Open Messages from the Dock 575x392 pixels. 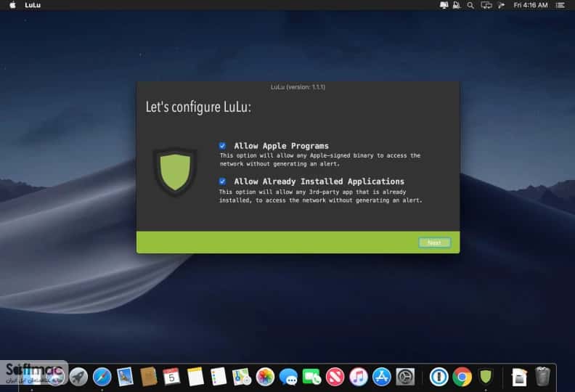tap(288, 377)
